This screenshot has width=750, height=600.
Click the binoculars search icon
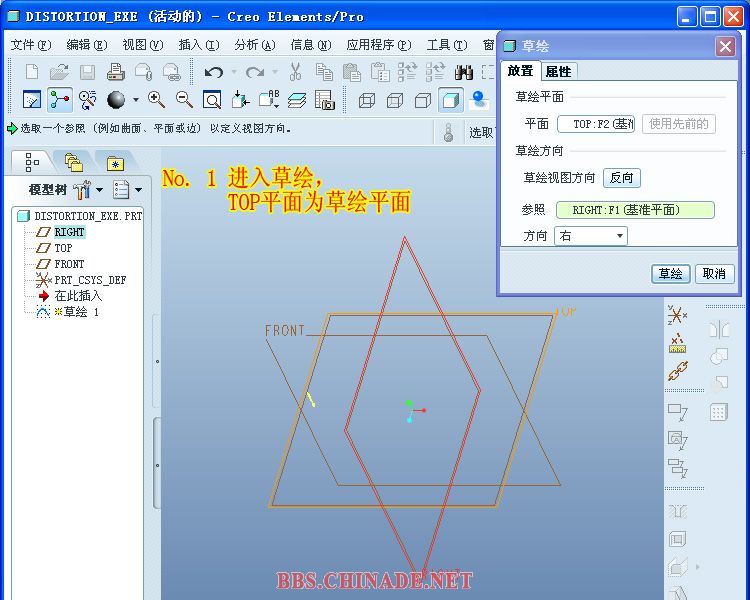point(464,72)
